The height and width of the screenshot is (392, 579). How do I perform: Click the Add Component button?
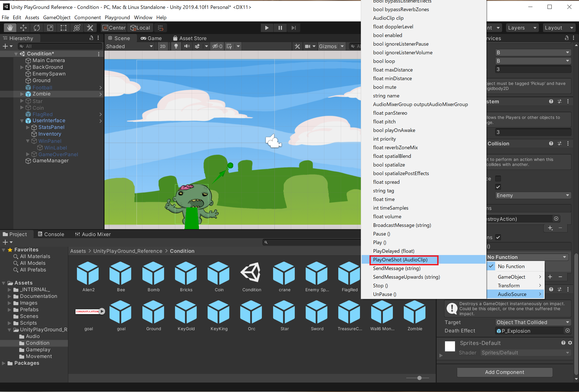[x=504, y=372]
